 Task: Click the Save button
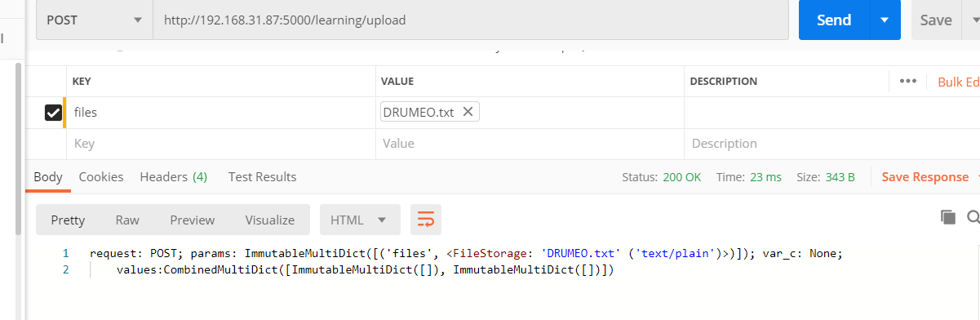coord(936,20)
